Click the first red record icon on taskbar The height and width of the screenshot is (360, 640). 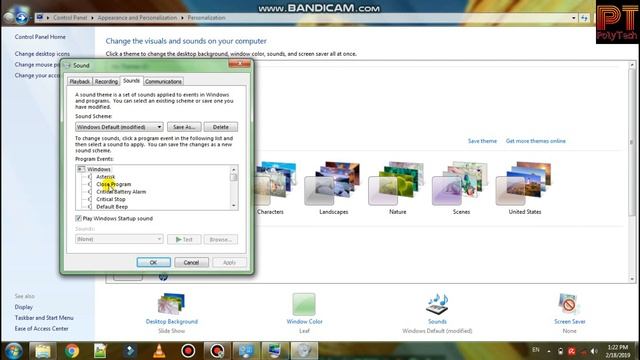click(188, 351)
